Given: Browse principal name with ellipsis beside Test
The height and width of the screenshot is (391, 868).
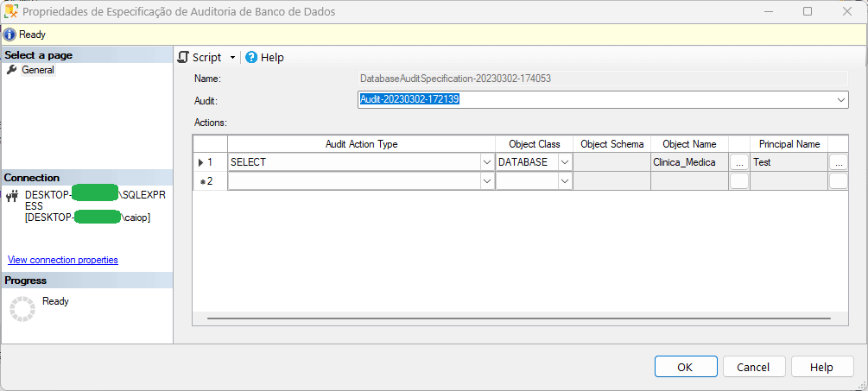Looking at the screenshot, I should (x=838, y=162).
